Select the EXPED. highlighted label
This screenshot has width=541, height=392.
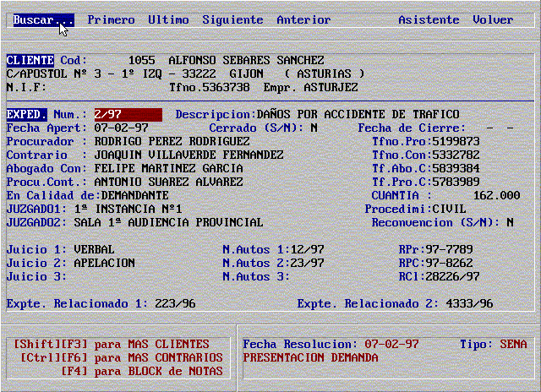pyautogui.click(x=26, y=114)
